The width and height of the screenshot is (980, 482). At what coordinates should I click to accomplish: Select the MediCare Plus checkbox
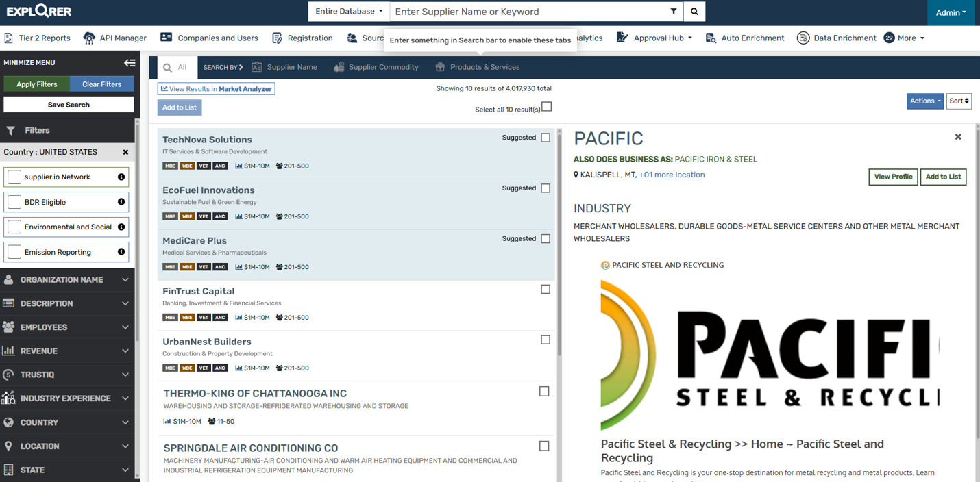(546, 239)
